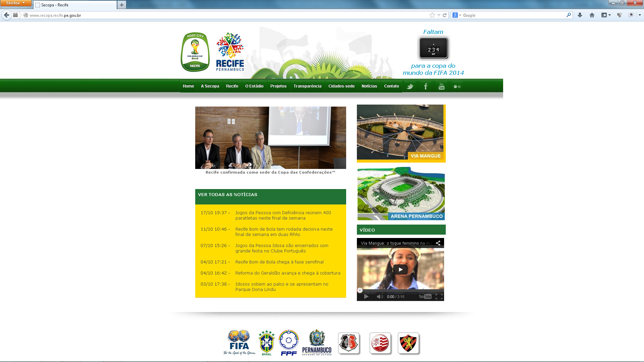644x362 pixels.
Task: Open the 11/10 Recife Bom de Bola rodada decisiva news
Action: point(284,232)
